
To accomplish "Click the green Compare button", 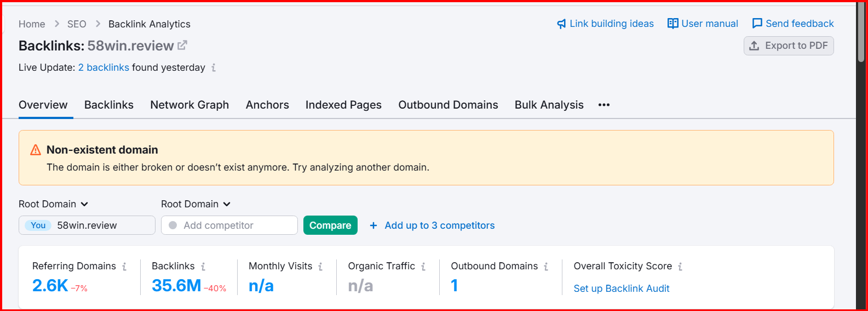I will [330, 225].
